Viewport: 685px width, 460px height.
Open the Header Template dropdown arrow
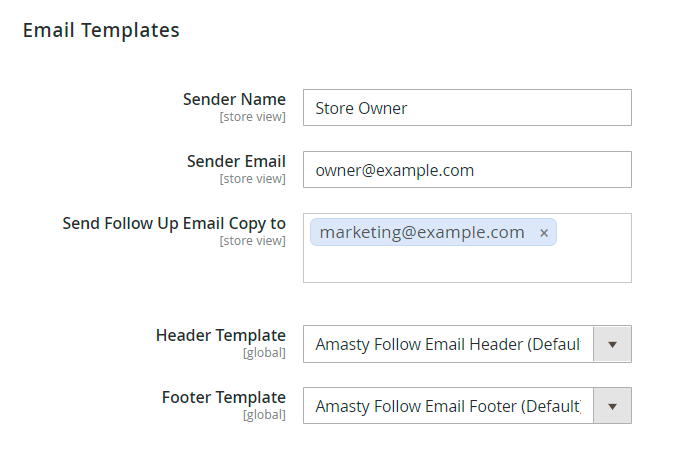tap(612, 344)
